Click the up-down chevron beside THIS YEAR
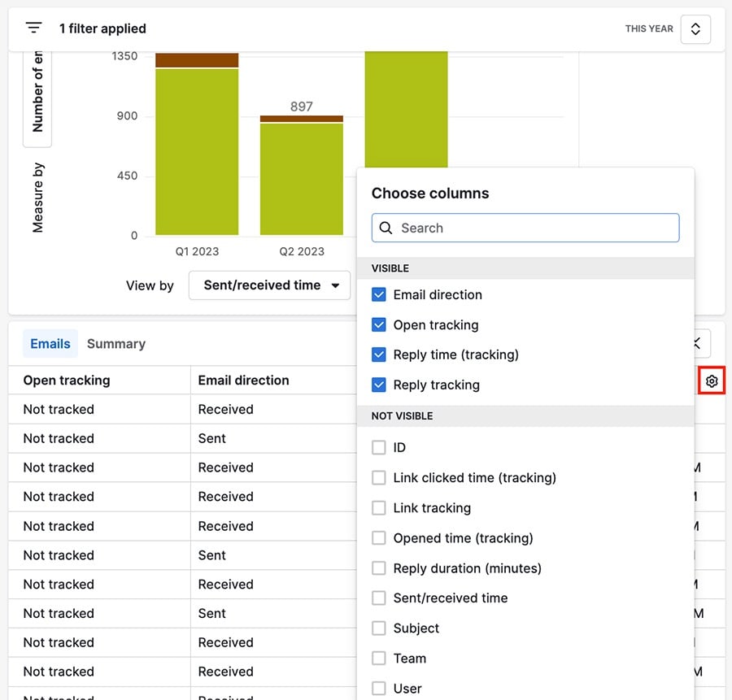Image resolution: width=732 pixels, height=700 pixels. (x=695, y=28)
